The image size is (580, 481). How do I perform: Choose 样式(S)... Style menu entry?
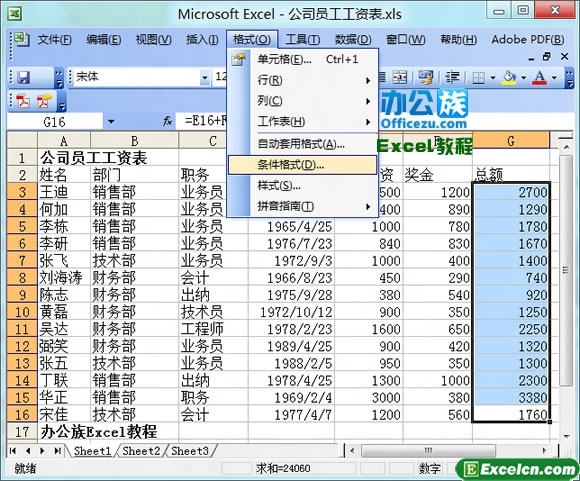click(303, 185)
